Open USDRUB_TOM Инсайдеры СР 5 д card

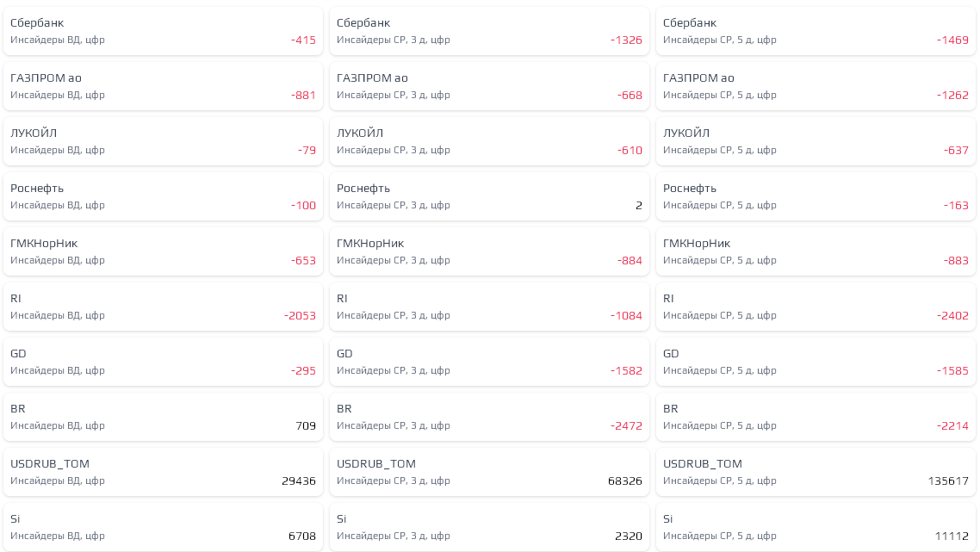(816, 472)
